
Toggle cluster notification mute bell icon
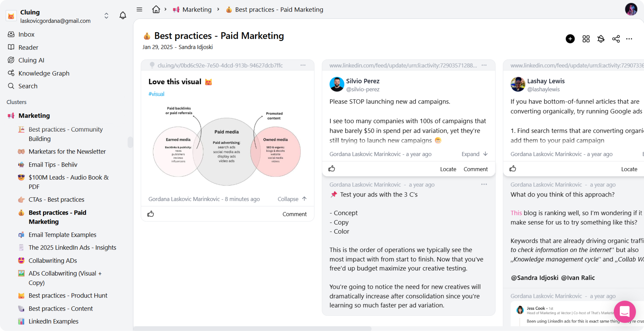click(601, 39)
